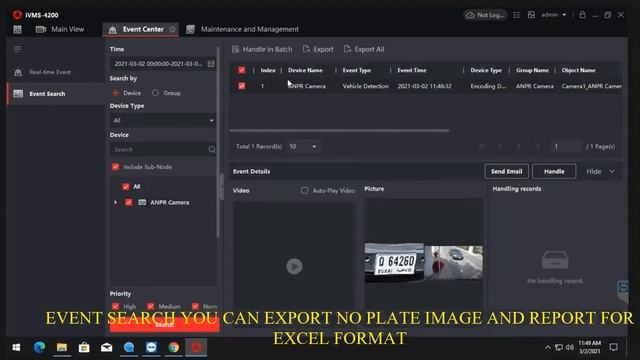Viewport: 640px width, 360px height.
Task: Expand the ANPR Camera tree node
Action: [116, 202]
